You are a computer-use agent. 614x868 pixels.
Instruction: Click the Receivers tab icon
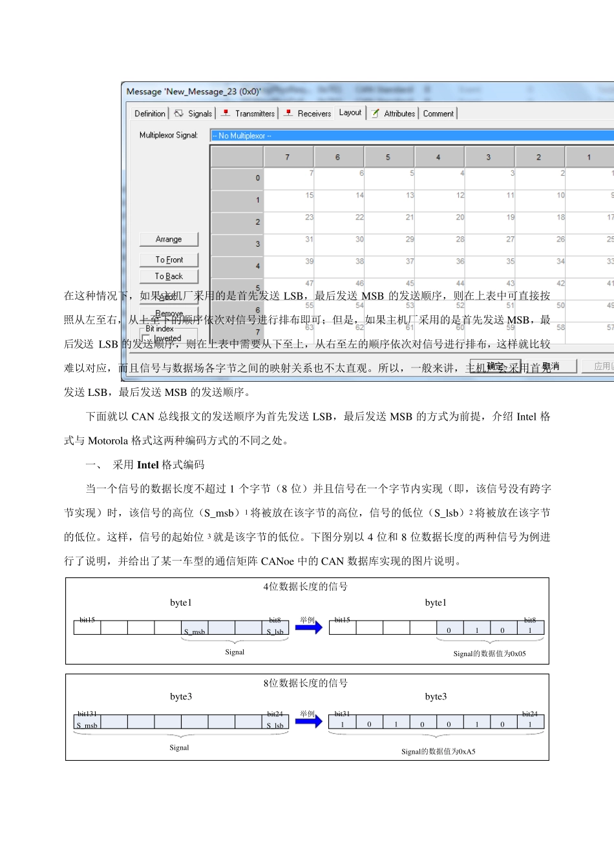coord(288,113)
